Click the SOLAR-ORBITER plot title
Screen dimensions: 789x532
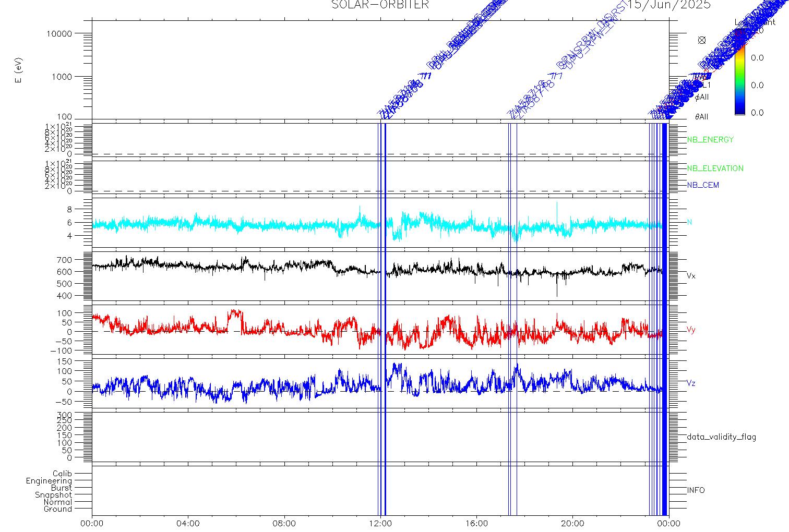(380, 5)
